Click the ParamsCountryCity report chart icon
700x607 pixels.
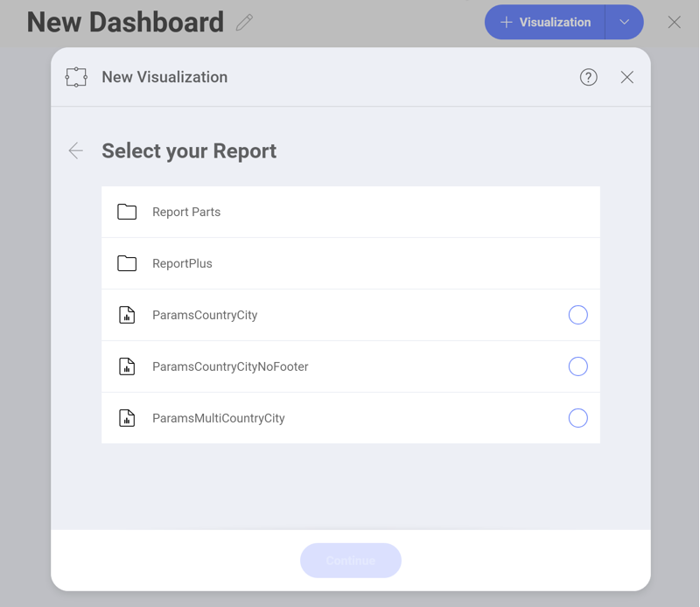click(127, 314)
